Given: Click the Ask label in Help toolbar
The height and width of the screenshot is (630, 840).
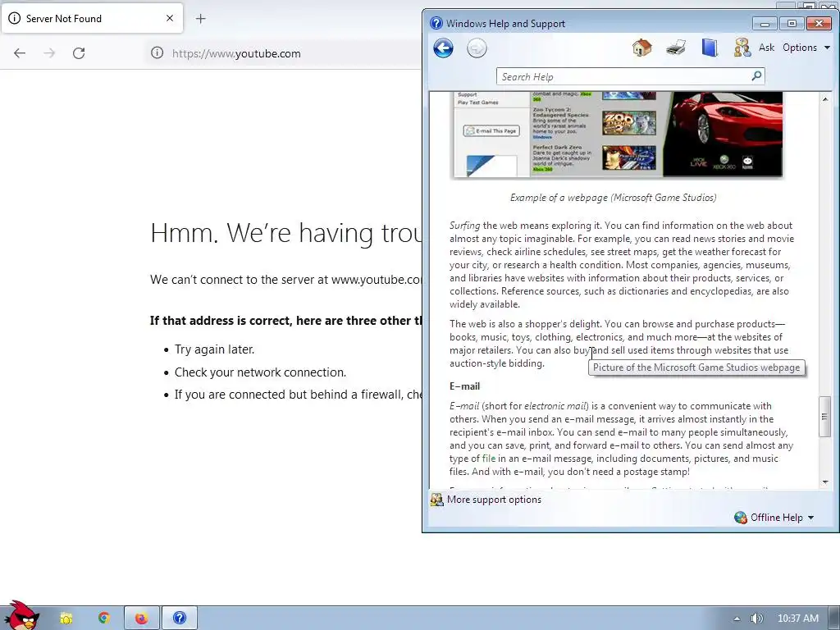Looking at the screenshot, I should coord(766,48).
